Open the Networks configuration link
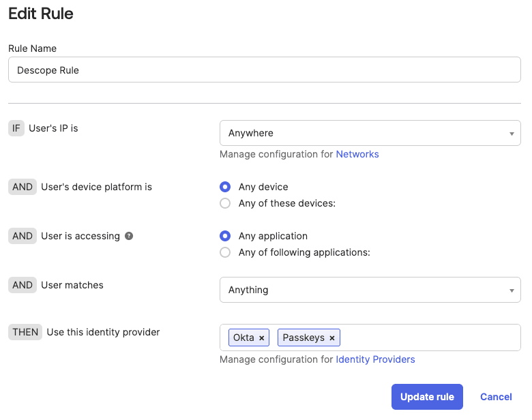 (357, 154)
